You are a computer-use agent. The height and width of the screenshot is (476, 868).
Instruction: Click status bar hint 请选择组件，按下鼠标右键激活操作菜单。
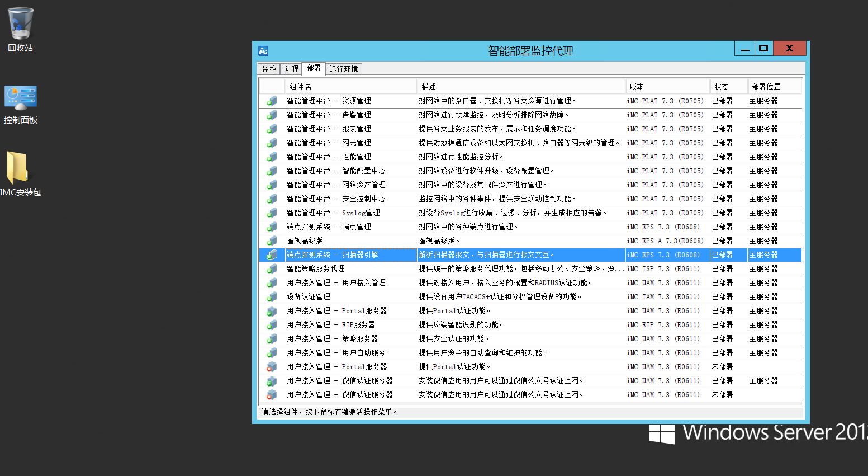click(x=330, y=412)
